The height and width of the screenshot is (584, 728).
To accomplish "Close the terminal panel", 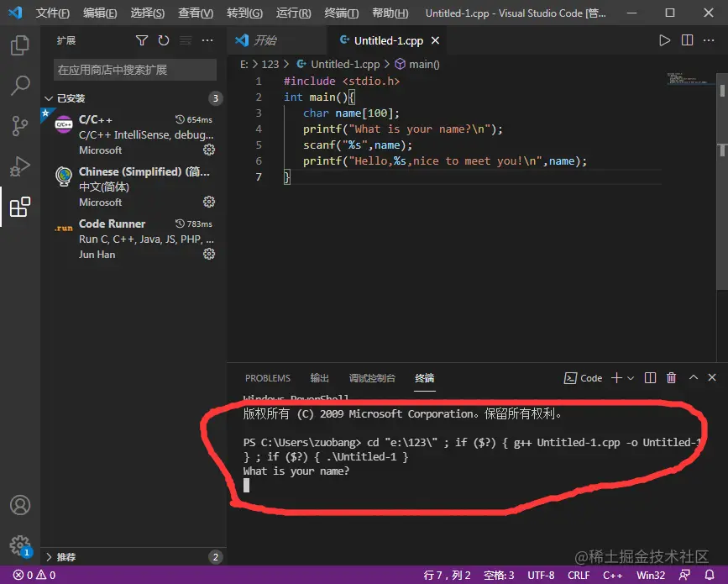I will 712,377.
